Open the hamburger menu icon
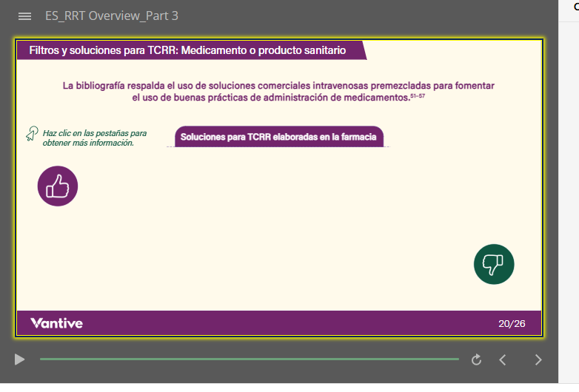Screen dimensions: 579x392 click(24, 16)
